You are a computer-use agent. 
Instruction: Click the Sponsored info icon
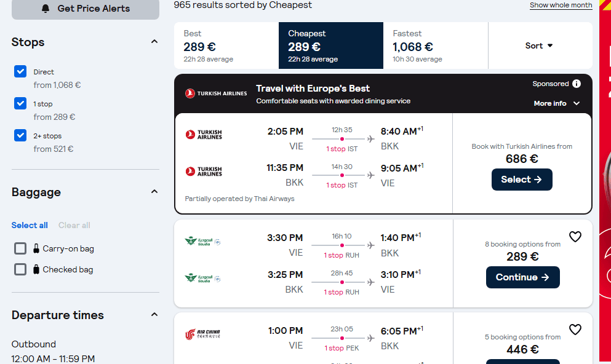coord(576,84)
